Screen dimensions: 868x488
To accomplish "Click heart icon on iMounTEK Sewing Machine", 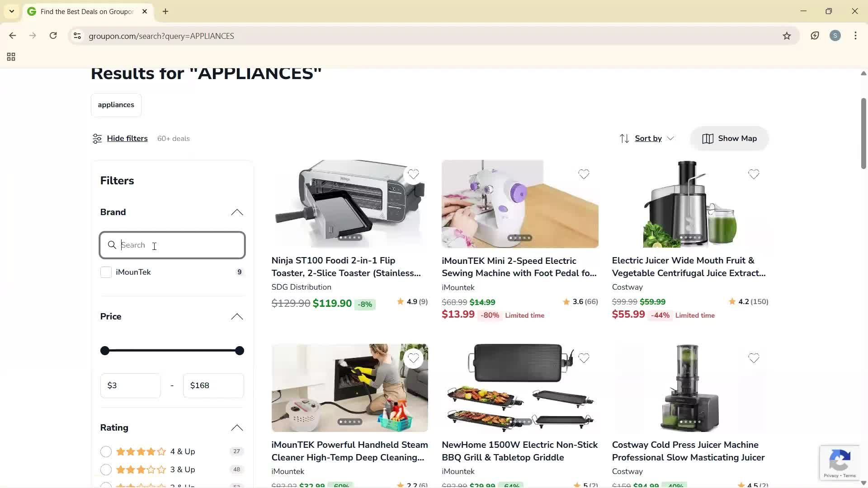I will (x=584, y=174).
